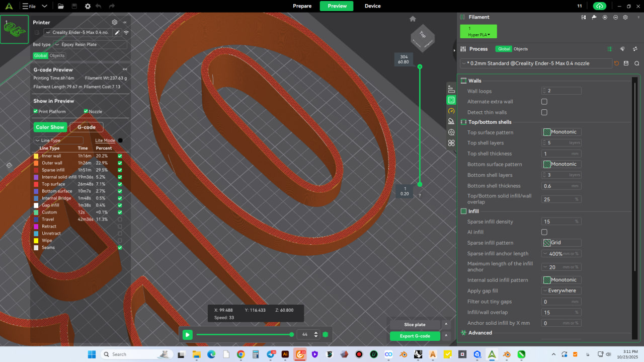The width and height of the screenshot is (644, 362).
Task: Enable the Alternate extra wall checkbox
Action: tap(544, 102)
